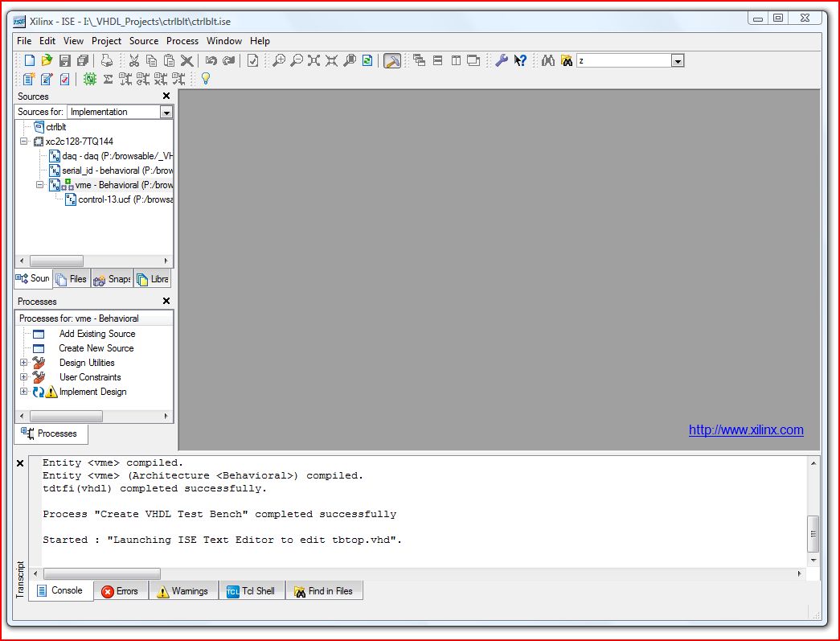Open the Help menu
The width and height of the screenshot is (840, 641).
260,41
